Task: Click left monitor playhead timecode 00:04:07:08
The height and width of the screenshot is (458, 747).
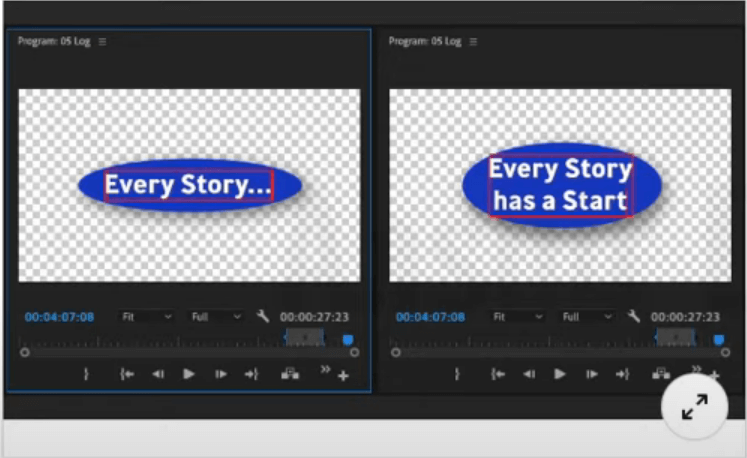Action: (x=60, y=317)
